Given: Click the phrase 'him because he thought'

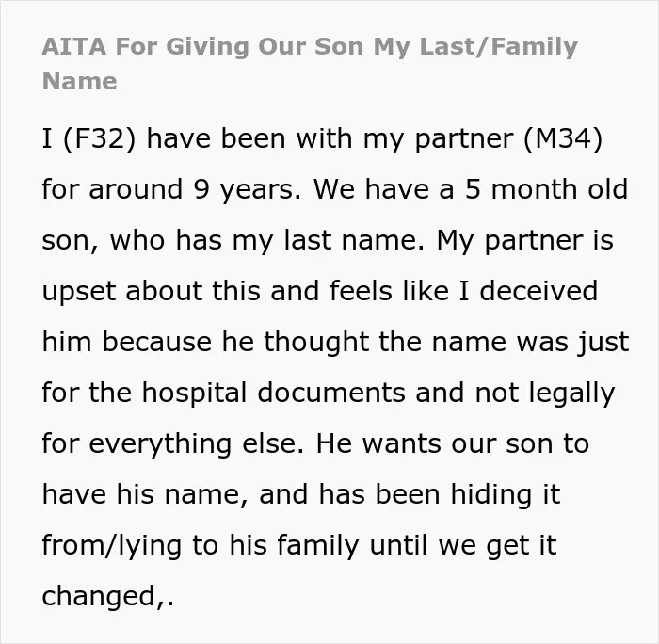Looking at the screenshot, I should (205, 342).
